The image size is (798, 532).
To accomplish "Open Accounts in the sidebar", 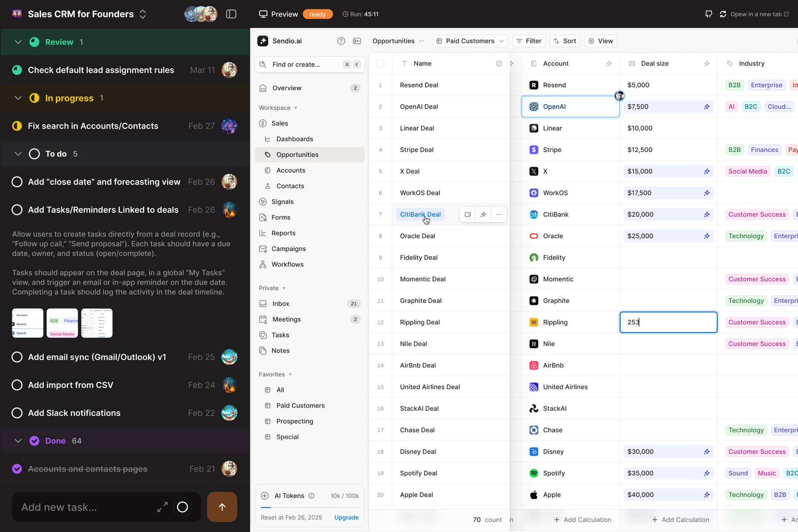I will tap(291, 170).
